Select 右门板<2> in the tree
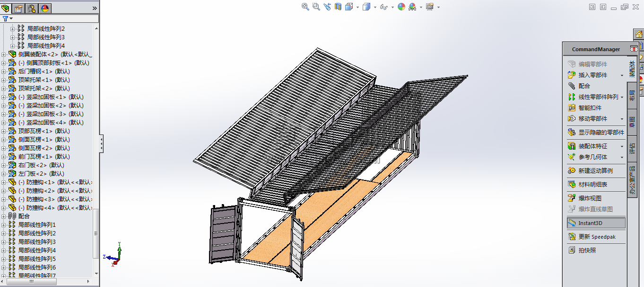The image size is (644, 287). click(x=41, y=165)
